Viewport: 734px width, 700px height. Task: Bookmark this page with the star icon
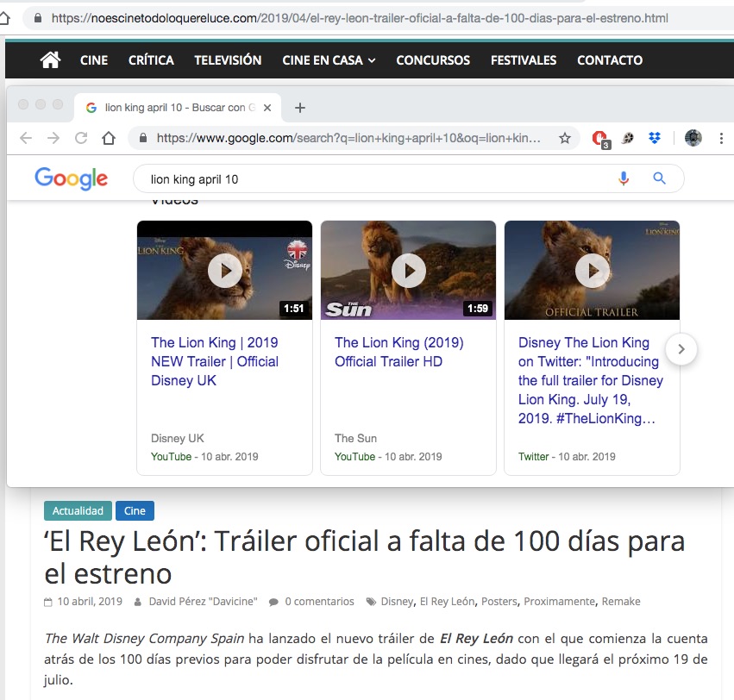click(x=565, y=138)
